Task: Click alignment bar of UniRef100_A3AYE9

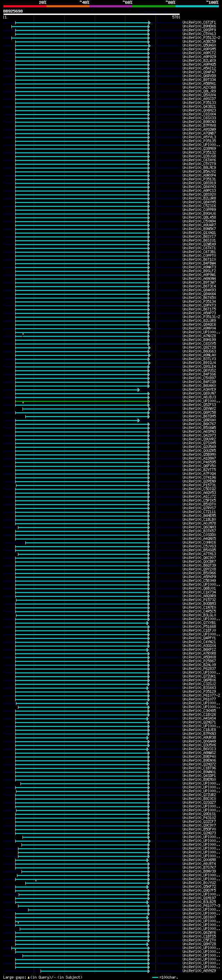Action: [x=77, y=390]
